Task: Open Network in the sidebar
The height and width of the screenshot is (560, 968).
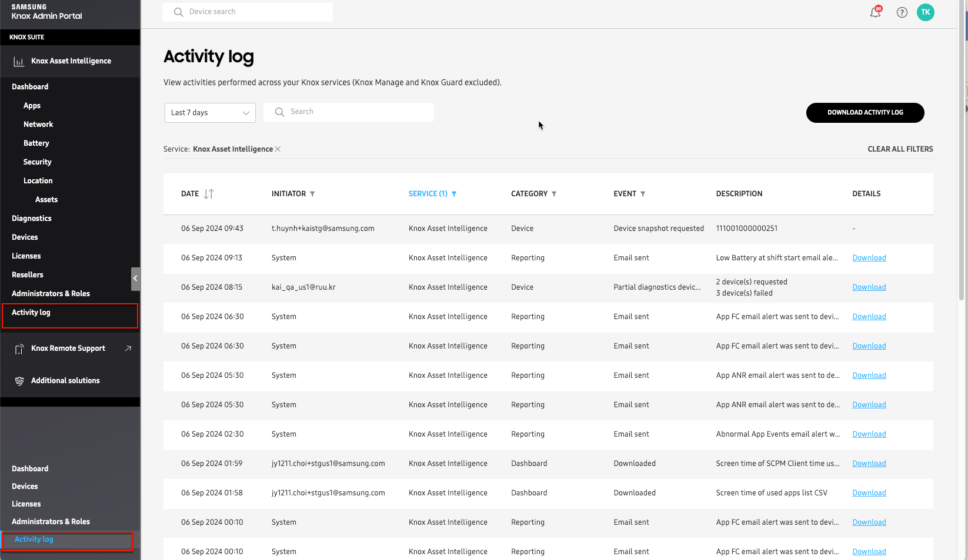Action: (38, 125)
